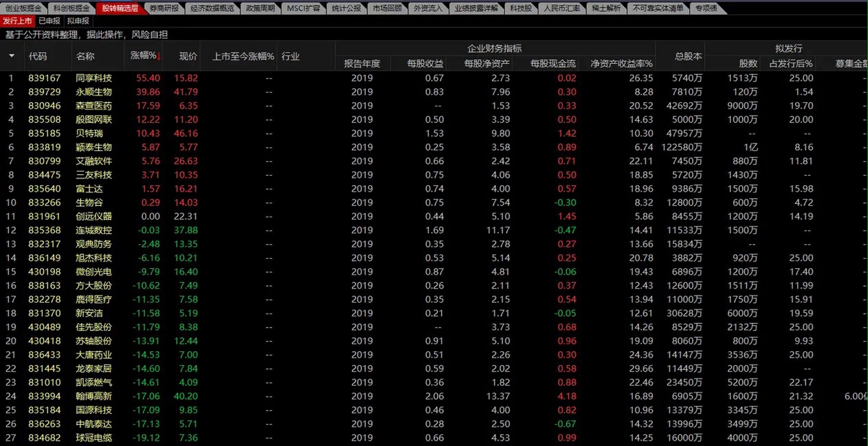Switch to 创业板掘金 tab
The width and height of the screenshot is (868, 446).
(23, 8)
